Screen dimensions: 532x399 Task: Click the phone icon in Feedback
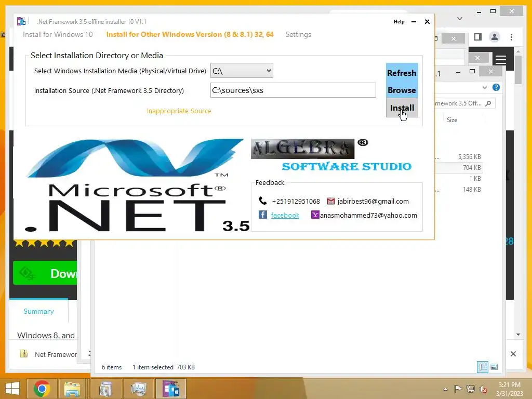(262, 201)
